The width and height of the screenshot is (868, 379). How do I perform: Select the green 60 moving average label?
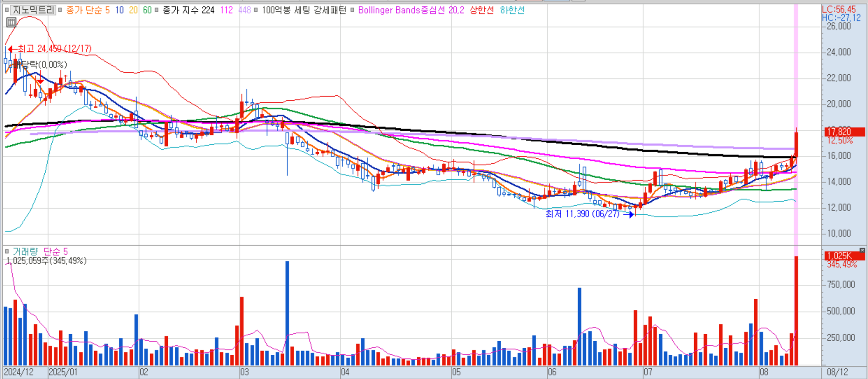(147, 10)
